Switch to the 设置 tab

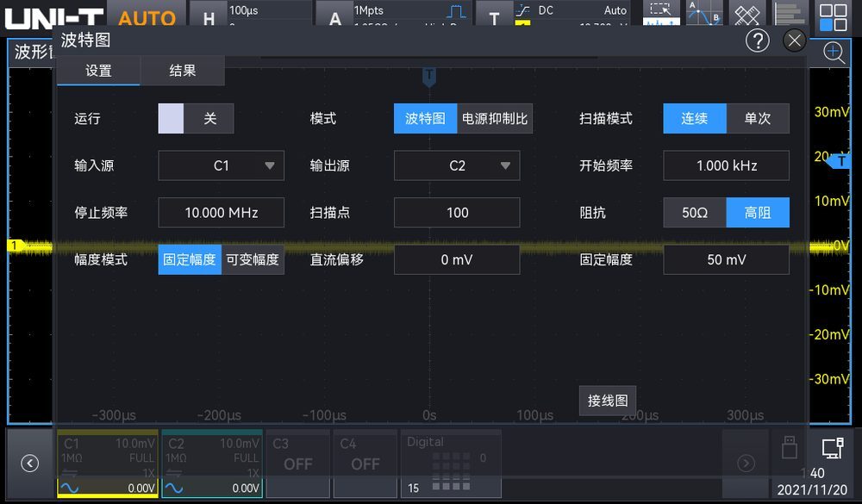[x=98, y=71]
